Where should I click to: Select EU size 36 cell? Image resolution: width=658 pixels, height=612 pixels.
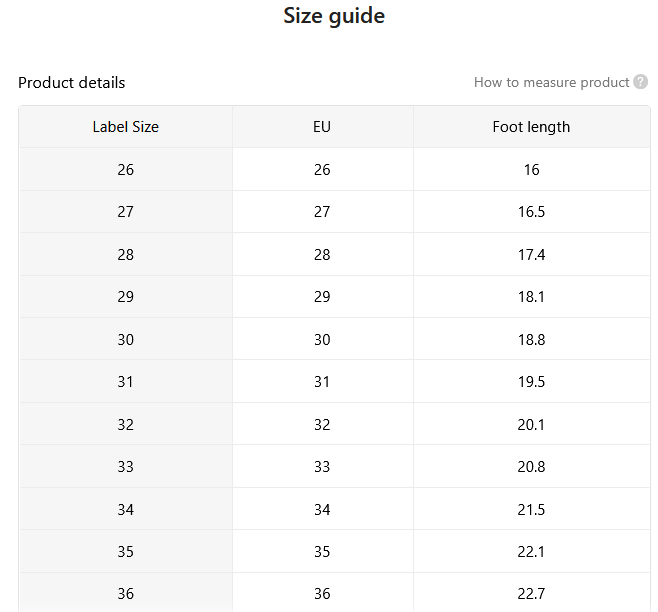point(322,594)
